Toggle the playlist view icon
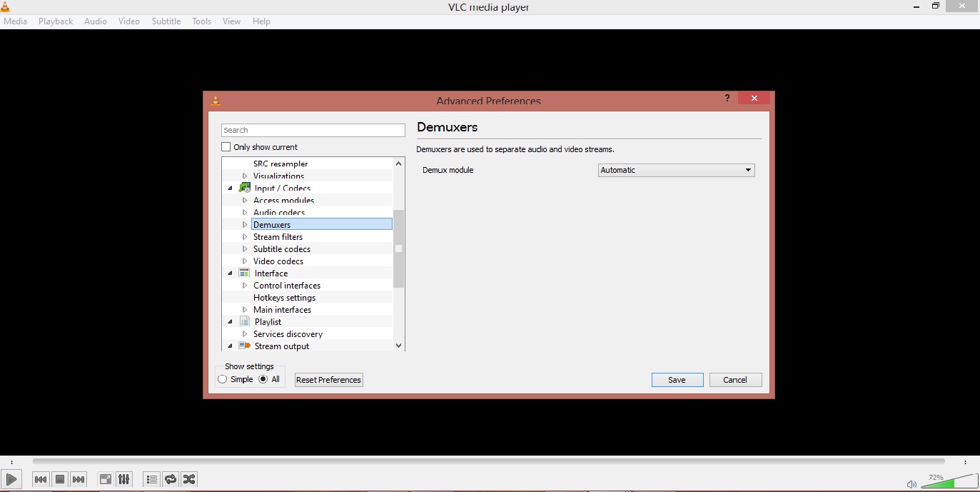The image size is (980, 492). coord(151,479)
